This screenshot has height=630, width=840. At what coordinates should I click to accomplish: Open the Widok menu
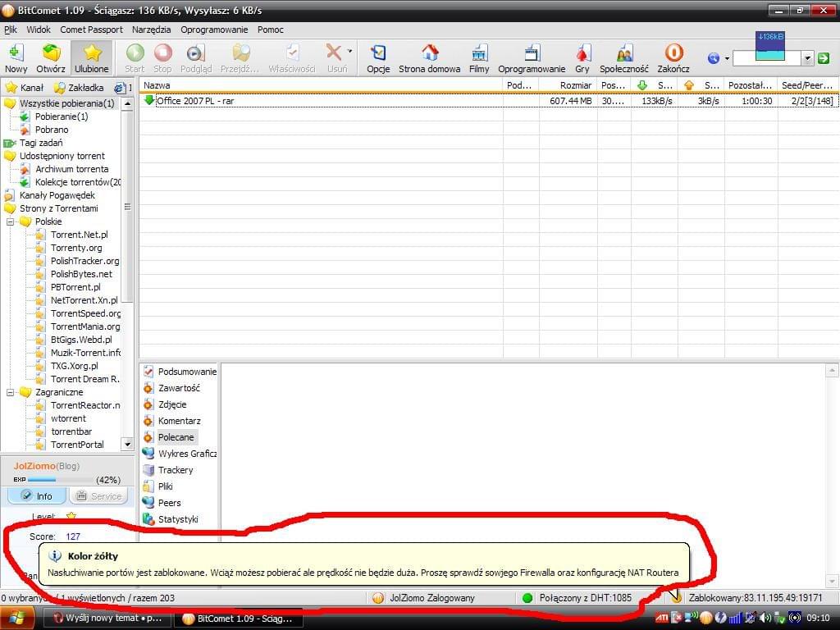39,30
